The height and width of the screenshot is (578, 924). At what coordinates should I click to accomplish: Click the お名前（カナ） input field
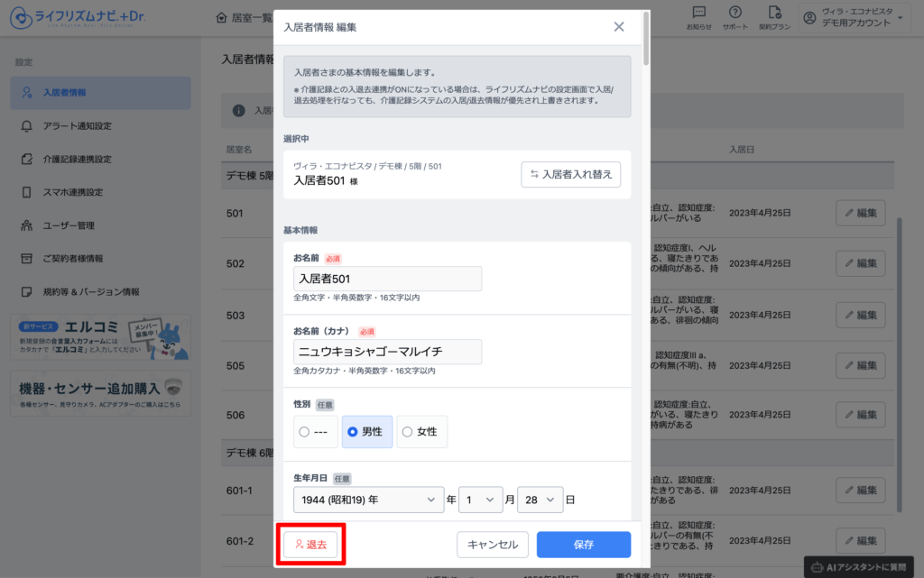(x=387, y=352)
